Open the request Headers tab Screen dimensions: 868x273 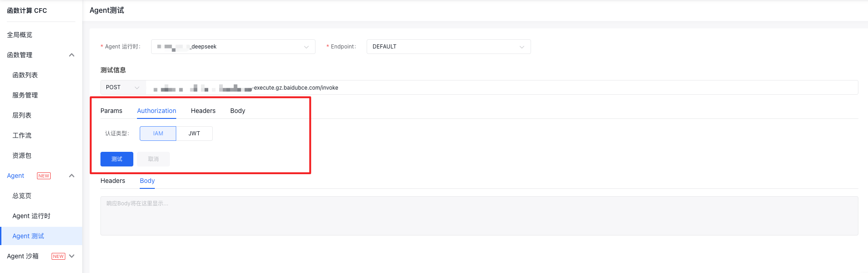[203, 111]
